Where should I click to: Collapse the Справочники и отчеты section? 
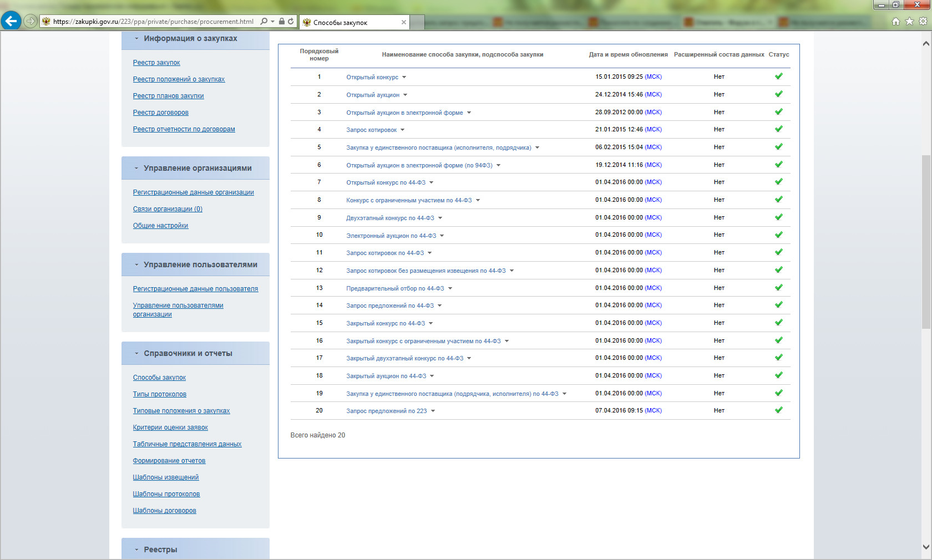click(x=136, y=354)
